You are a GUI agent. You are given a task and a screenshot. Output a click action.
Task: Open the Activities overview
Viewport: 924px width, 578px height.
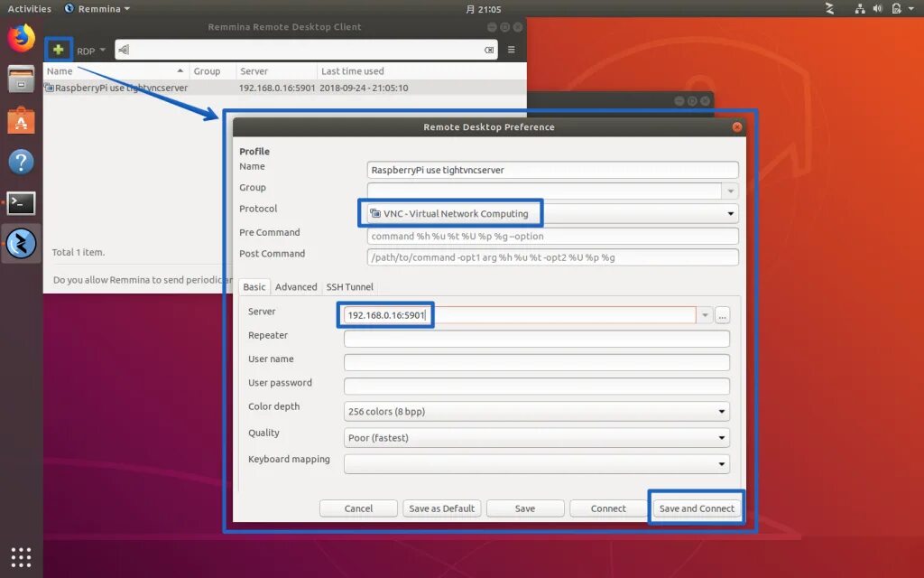(30, 9)
